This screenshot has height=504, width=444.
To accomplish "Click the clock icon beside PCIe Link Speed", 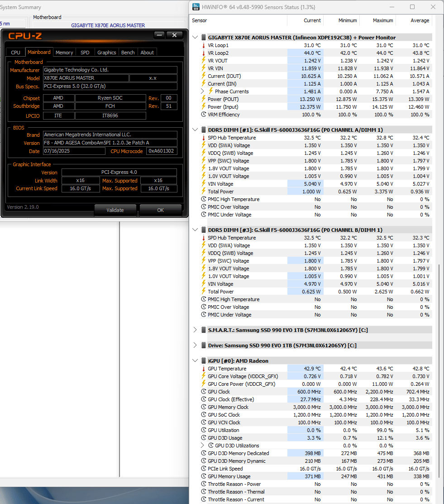I will pyautogui.click(x=203, y=469).
